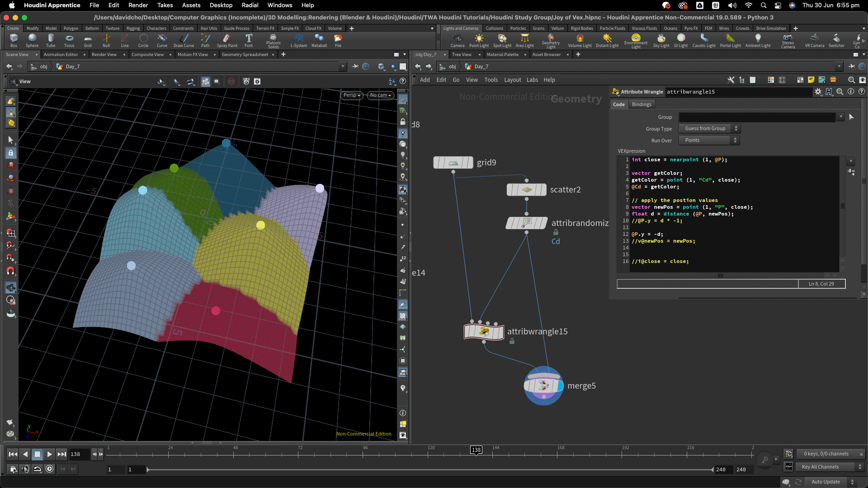Toggle real-time playback button
Viewport: 868px width, 488px height.
coord(50,469)
